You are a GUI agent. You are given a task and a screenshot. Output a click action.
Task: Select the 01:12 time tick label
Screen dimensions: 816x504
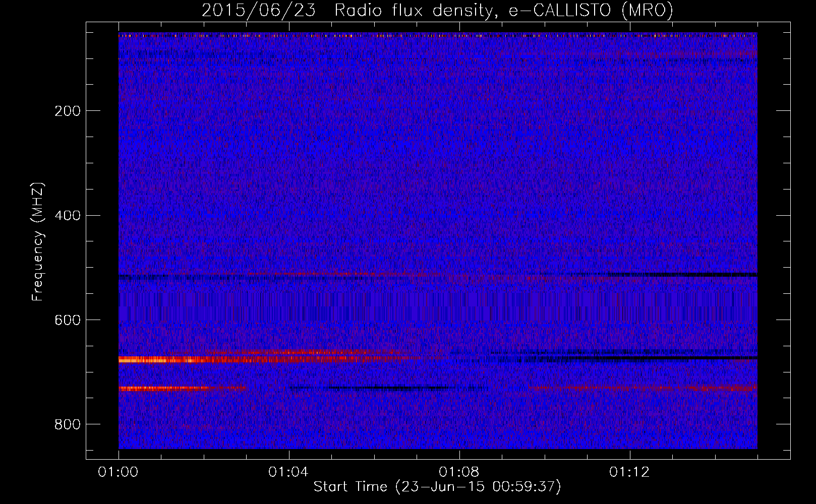629,472
